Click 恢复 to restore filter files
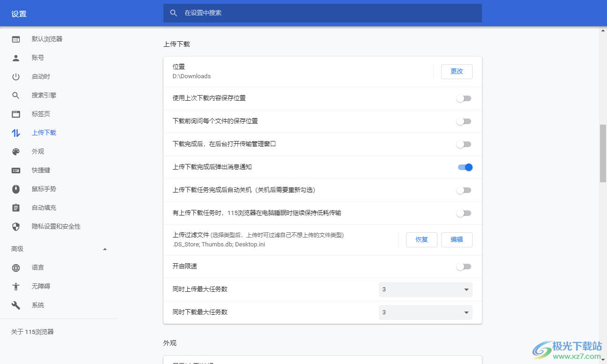The image size is (607, 364). point(422,239)
